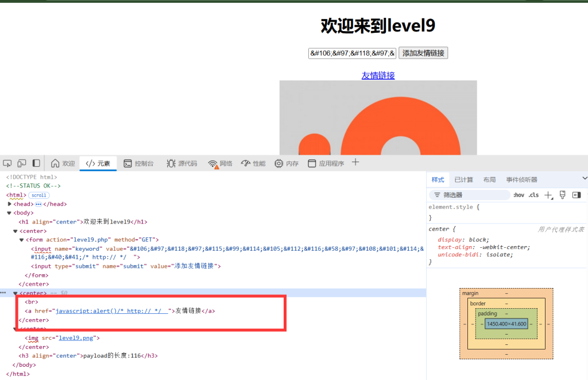The image size is (588, 380).
Task: Click the display: block style declaration
Action: pos(463,240)
